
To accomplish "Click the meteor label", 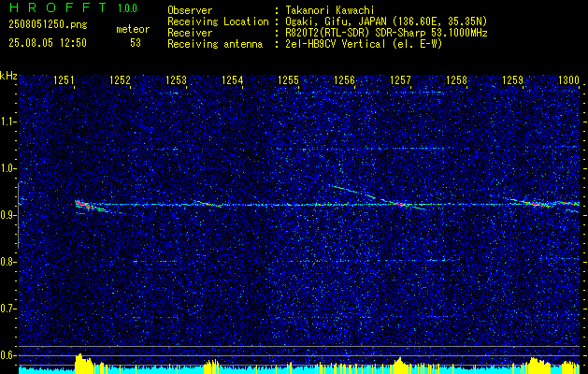I will [x=133, y=29].
